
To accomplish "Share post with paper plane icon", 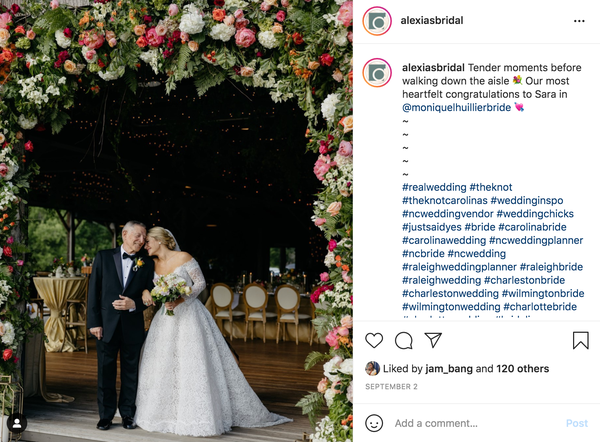I will click(x=433, y=340).
